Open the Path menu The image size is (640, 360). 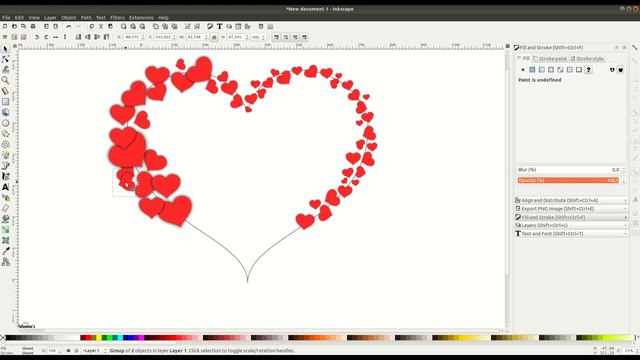tap(86, 18)
